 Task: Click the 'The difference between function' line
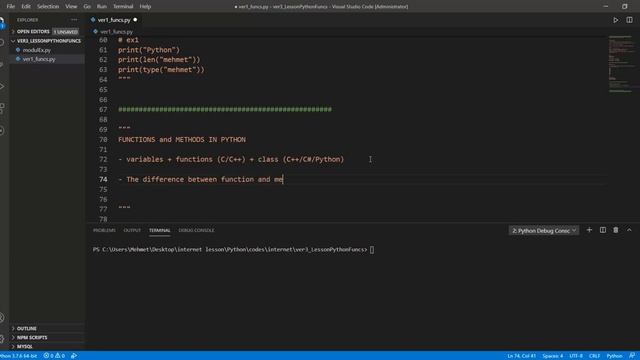(x=200, y=180)
